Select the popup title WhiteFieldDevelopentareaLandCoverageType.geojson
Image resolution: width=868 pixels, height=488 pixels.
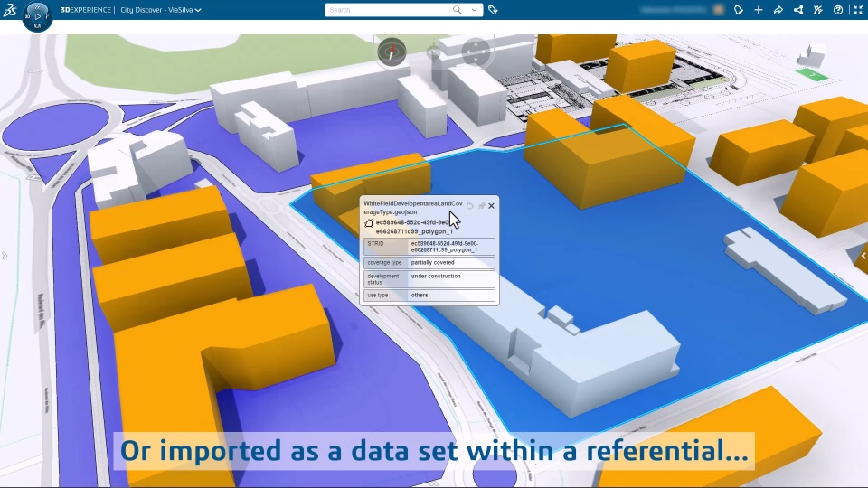coord(413,208)
